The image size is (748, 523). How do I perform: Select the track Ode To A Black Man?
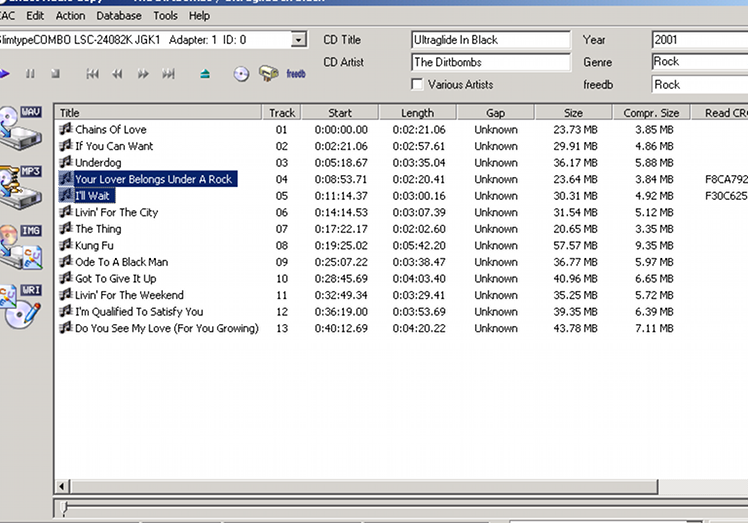(121, 262)
